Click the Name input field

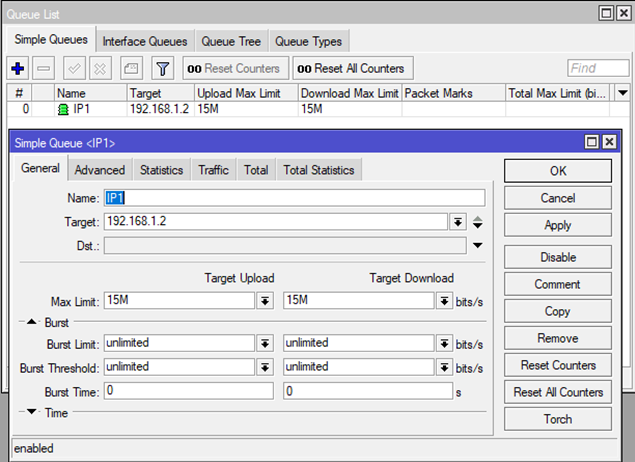294,198
